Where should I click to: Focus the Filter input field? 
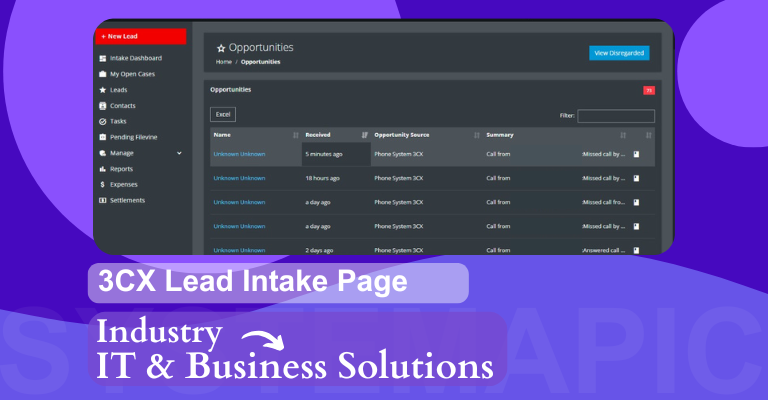(616, 116)
